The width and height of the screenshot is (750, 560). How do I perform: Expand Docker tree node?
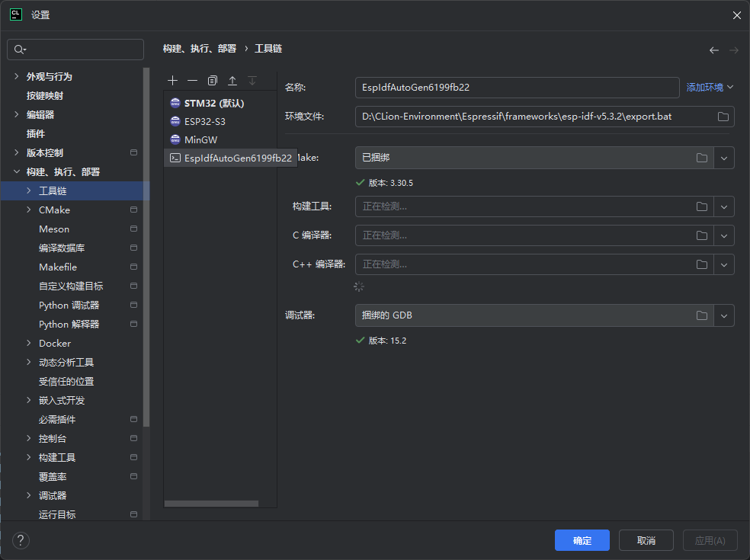tap(29, 343)
